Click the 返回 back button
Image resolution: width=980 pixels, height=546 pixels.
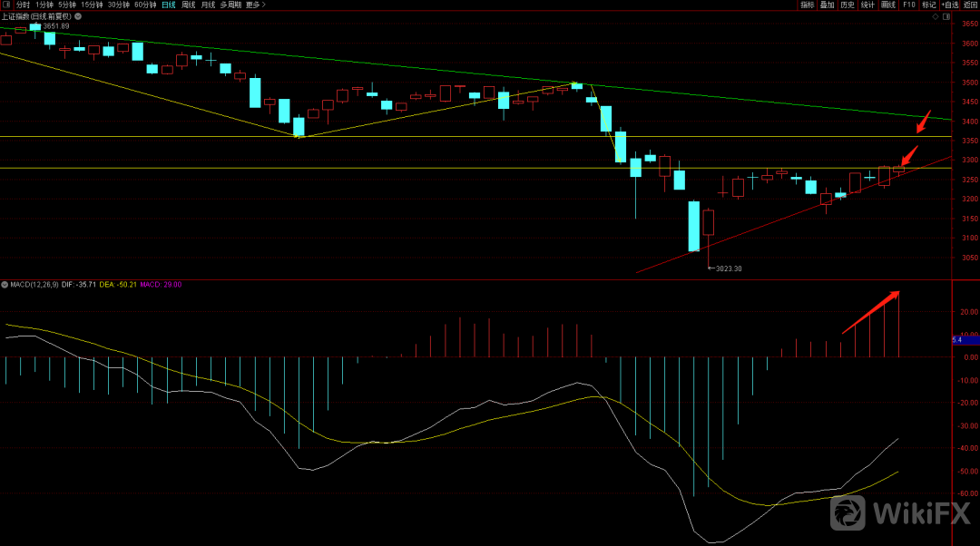970,5
